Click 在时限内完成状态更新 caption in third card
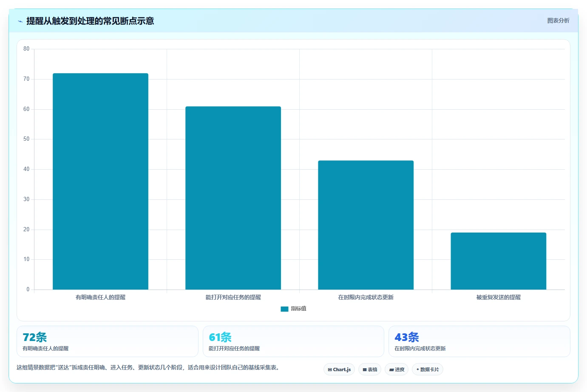Screen dimensions: 587x392 coord(420,348)
